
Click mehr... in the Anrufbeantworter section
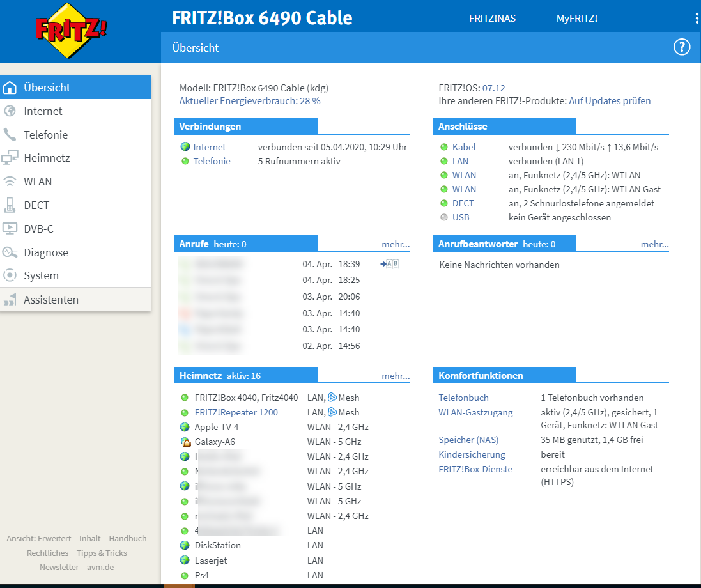(654, 244)
